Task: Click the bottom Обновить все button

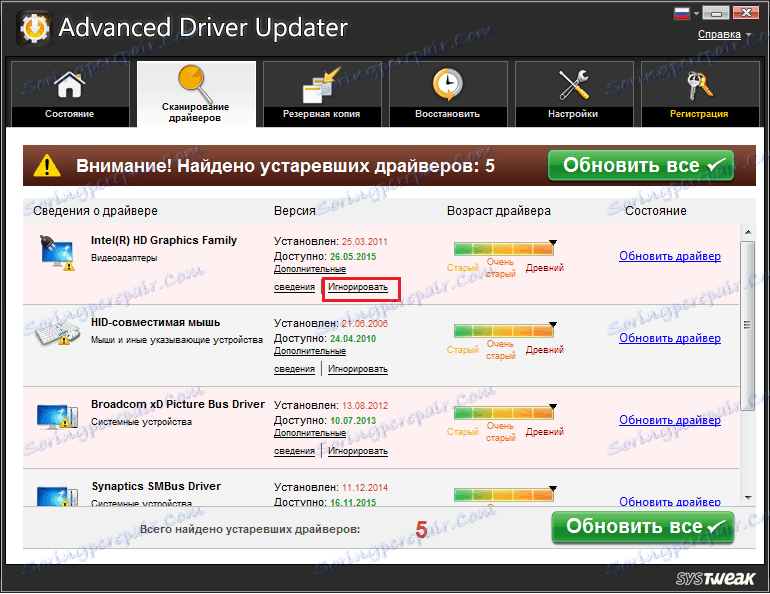Action: pos(643,527)
